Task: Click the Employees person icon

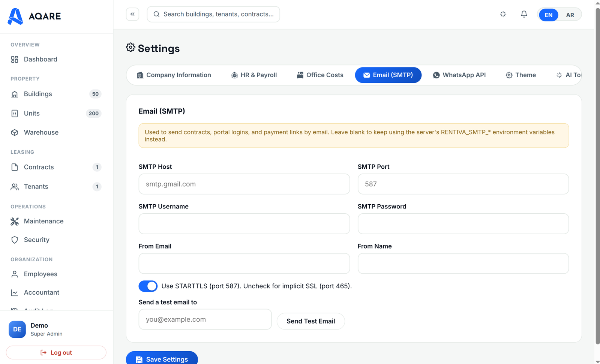Action: tap(15, 274)
